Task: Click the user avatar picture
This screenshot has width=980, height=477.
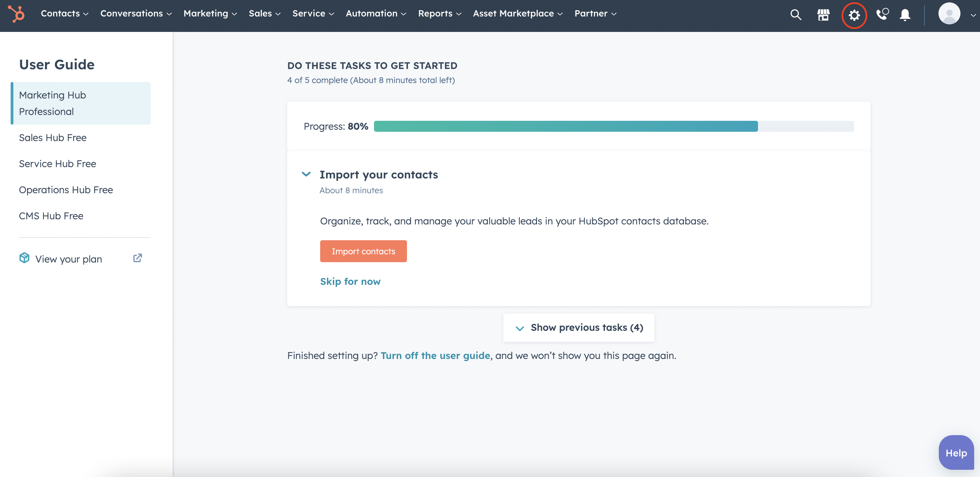Action: point(949,14)
